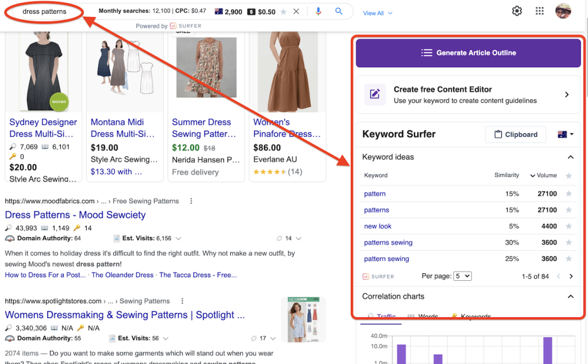588x364 pixels.
Task: Open The Tacca Dress - Free sitelink
Action: [198, 275]
